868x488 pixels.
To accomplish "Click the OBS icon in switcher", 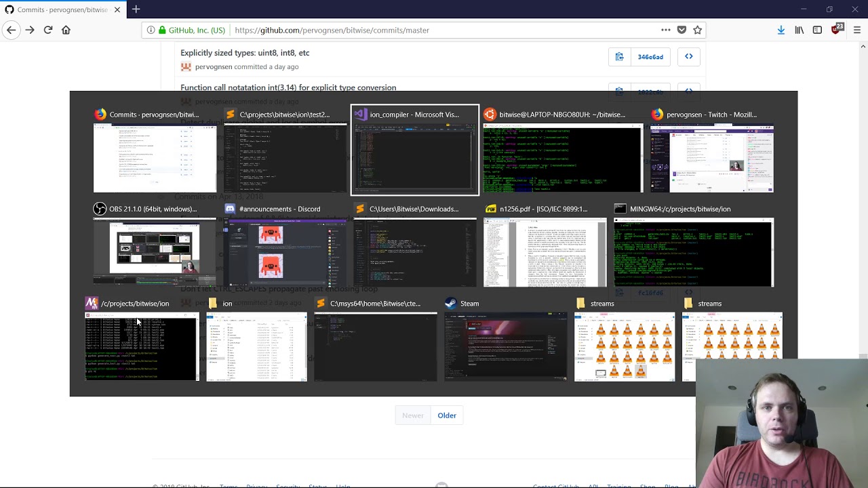I will pos(100,209).
